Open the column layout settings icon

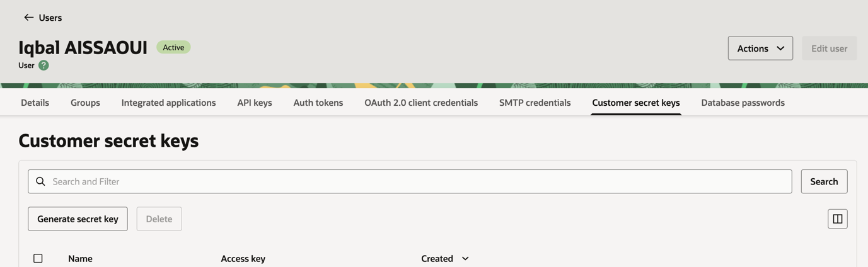(x=837, y=219)
